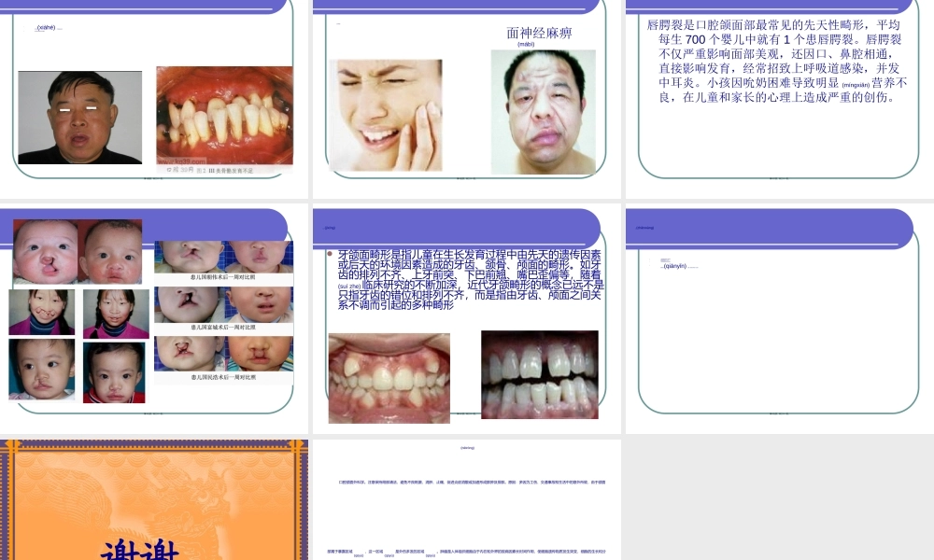Image resolution: width=934 pixels, height=560 pixels.
Task: Select the toddler in red sweater photo
Action: (x=114, y=372)
